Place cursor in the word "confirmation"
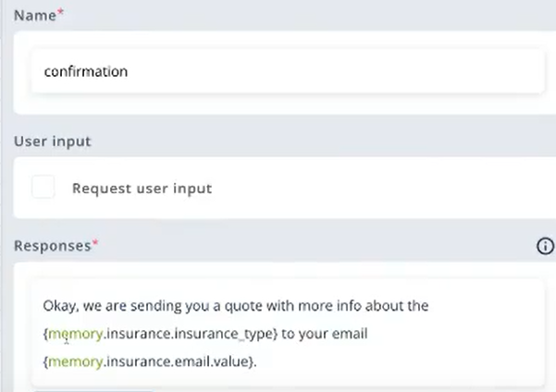The width and height of the screenshot is (556, 392). (x=85, y=71)
